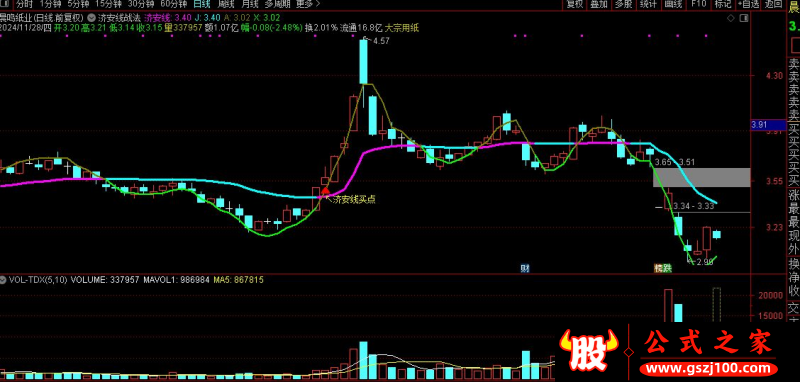Open the 济安线战法 indicator dropdown circle
Viewport: 800px width, 382px height.
coord(91,17)
